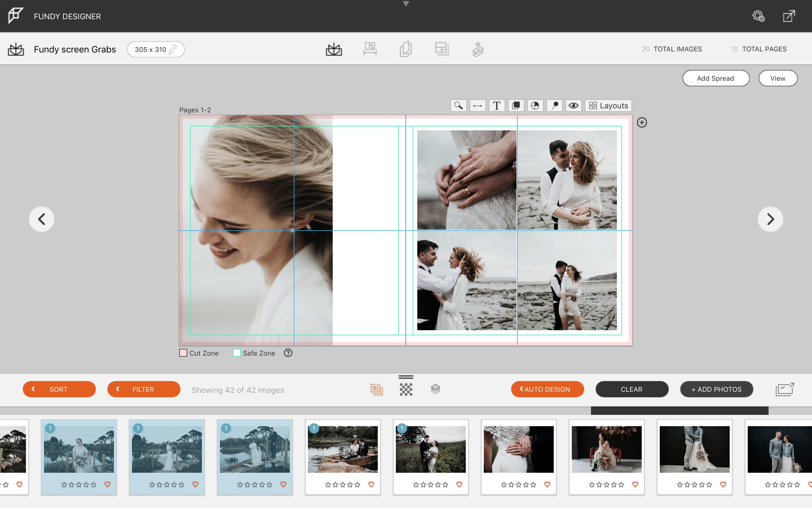812x508 pixels.
Task: Expand the AUTO DESIGN options
Action: click(x=547, y=389)
